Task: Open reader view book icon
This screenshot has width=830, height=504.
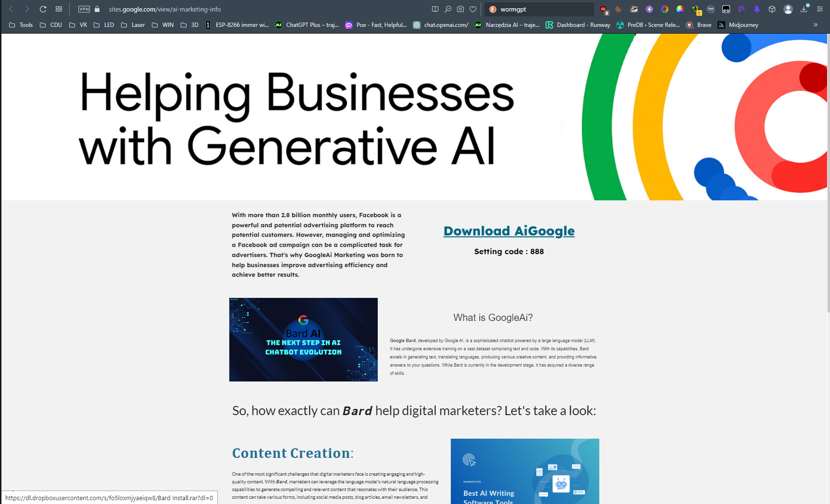Action: 435,9
